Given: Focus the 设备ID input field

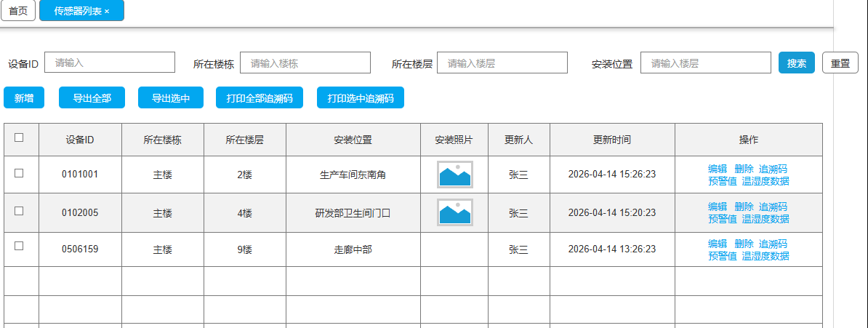Looking at the screenshot, I should (x=110, y=63).
